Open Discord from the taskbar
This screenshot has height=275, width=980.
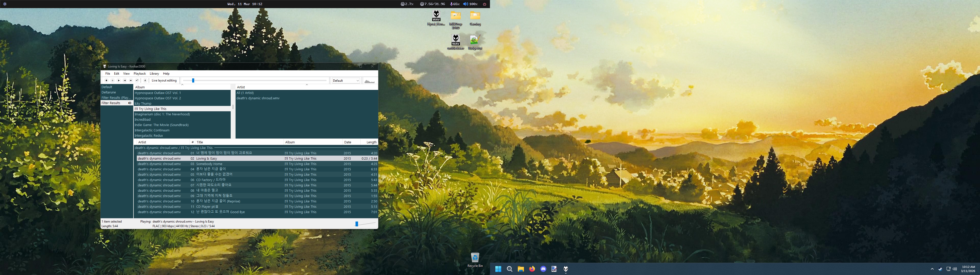click(543, 269)
